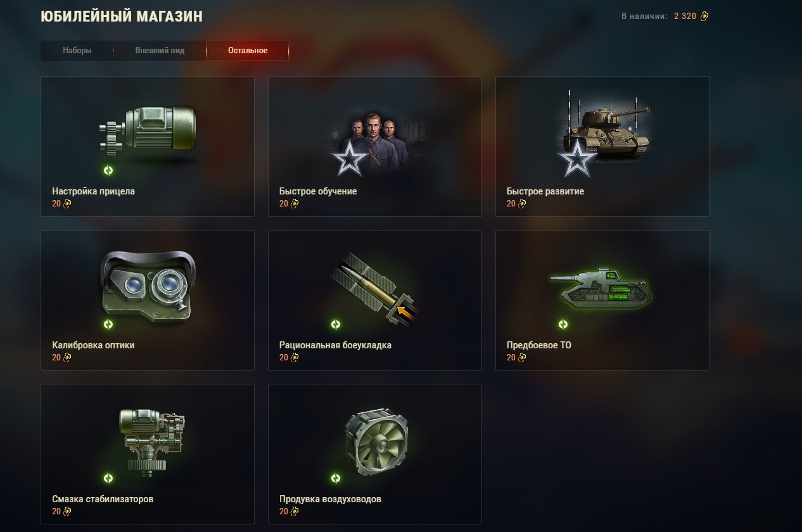The width and height of the screenshot is (802, 532).
Task: Open the Быстрое обучение item title
Action: tap(318, 191)
